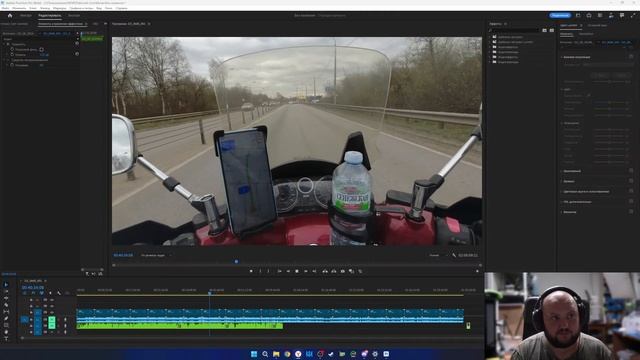Open the Program monitor zoom level dropdown
The width and height of the screenshot is (640, 360).
click(x=156, y=255)
